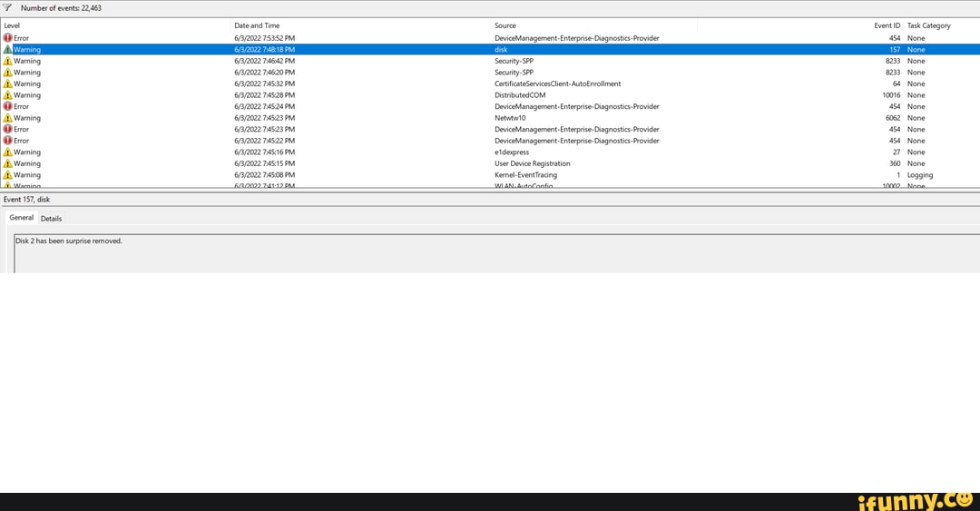
Task: Select the Security-SPP warning at 7:46:42 PM
Action: [x=514, y=61]
